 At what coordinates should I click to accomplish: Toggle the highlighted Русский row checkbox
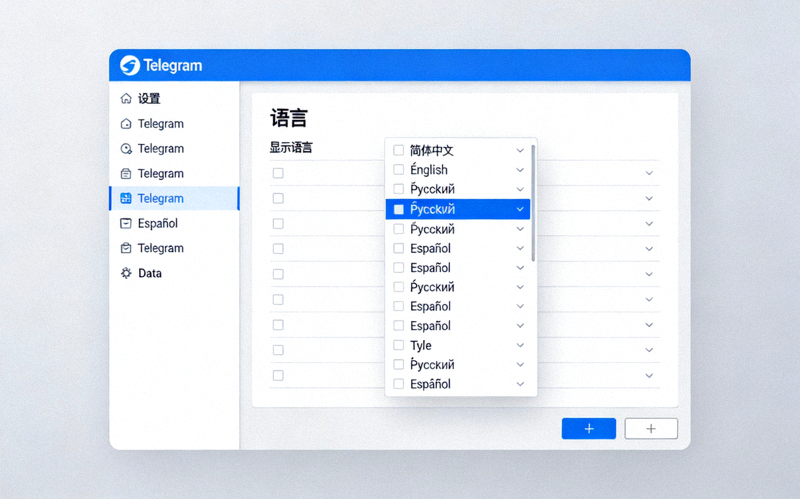pos(398,209)
